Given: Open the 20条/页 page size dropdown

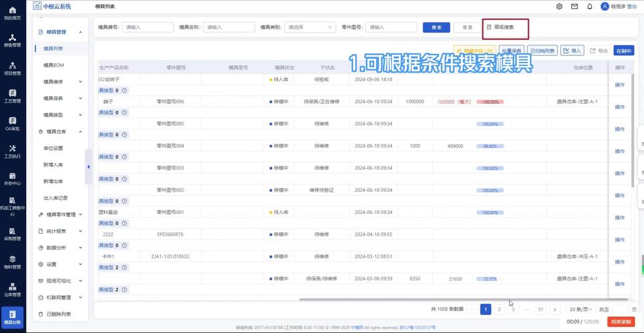Looking at the screenshot, I should click(x=581, y=310).
